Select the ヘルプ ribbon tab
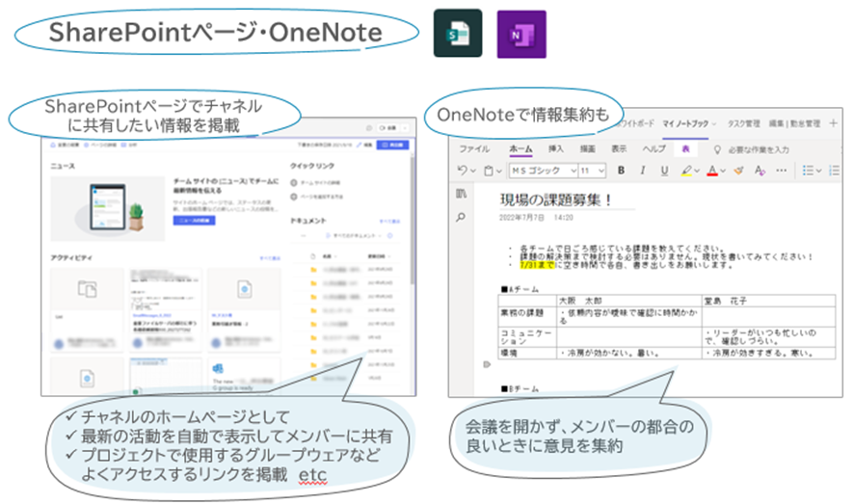This screenshot has height=504, width=854. click(654, 149)
